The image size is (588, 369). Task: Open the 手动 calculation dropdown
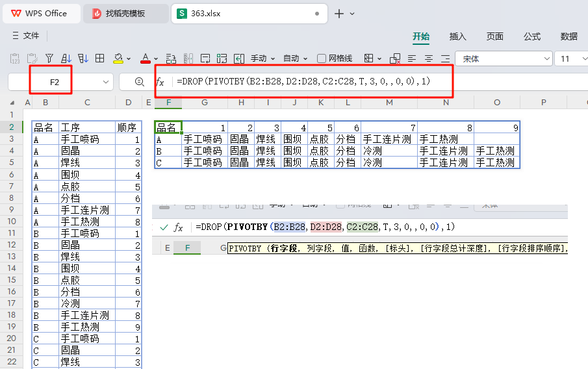point(263,58)
